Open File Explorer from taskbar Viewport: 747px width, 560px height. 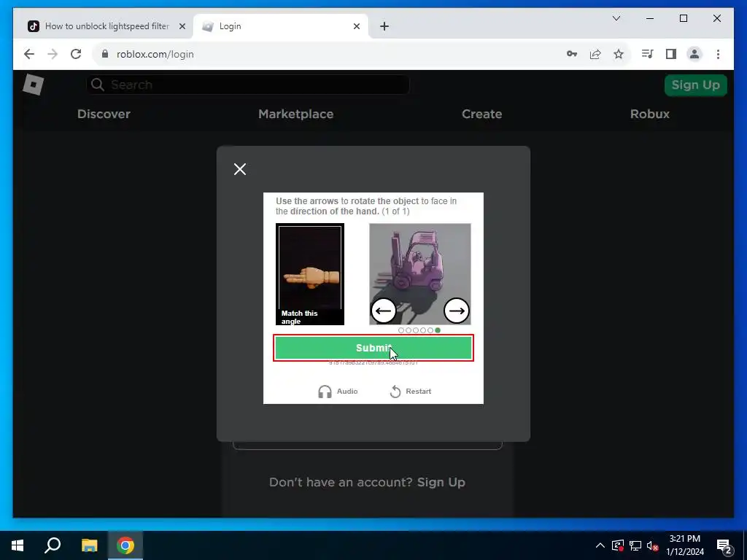89,545
